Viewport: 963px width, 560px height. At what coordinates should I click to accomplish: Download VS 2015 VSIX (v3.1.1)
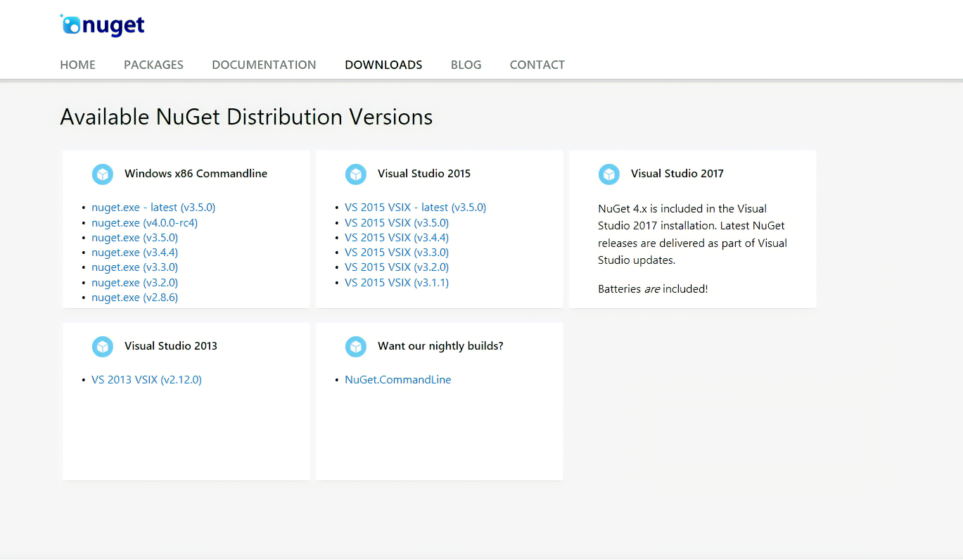pyautogui.click(x=397, y=283)
